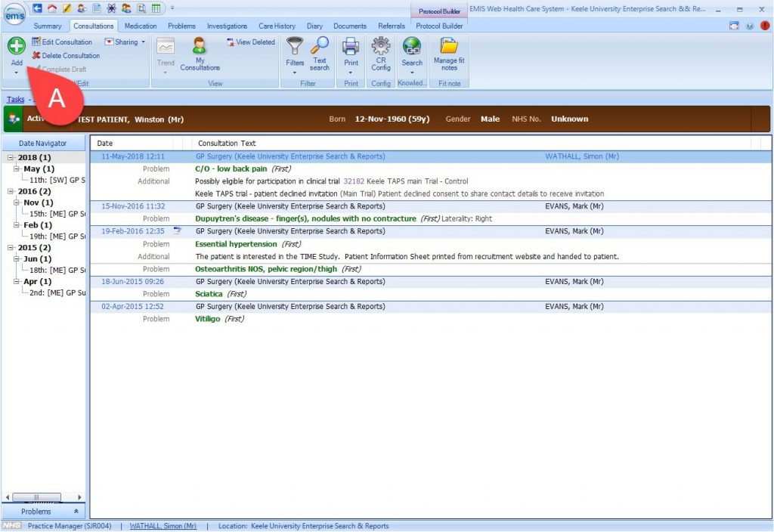Click the two-people icon in quick access toolbar
This screenshot has width=774, height=532.
pyautogui.click(x=126, y=8)
